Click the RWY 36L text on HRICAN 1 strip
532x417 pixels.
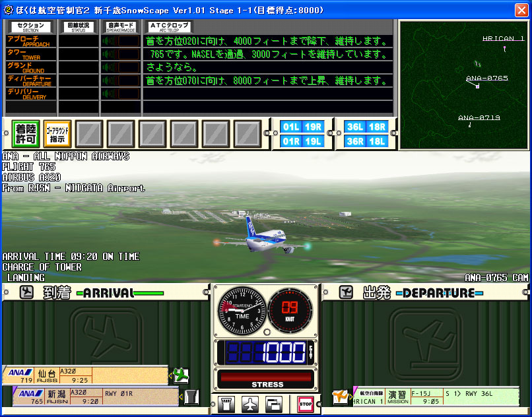click(479, 394)
